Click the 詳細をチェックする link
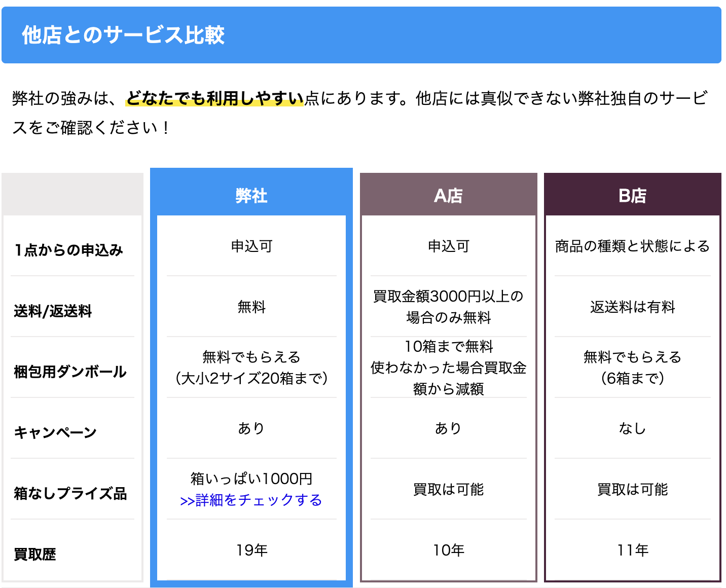This screenshot has height=588, width=726. (251, 500)
